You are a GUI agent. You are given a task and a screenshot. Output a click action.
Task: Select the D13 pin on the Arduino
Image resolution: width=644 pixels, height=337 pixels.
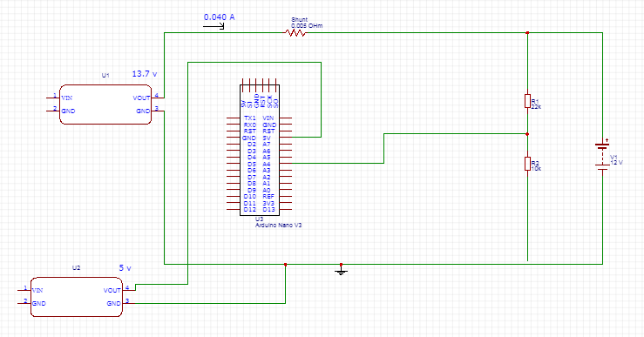click(268, 209)
